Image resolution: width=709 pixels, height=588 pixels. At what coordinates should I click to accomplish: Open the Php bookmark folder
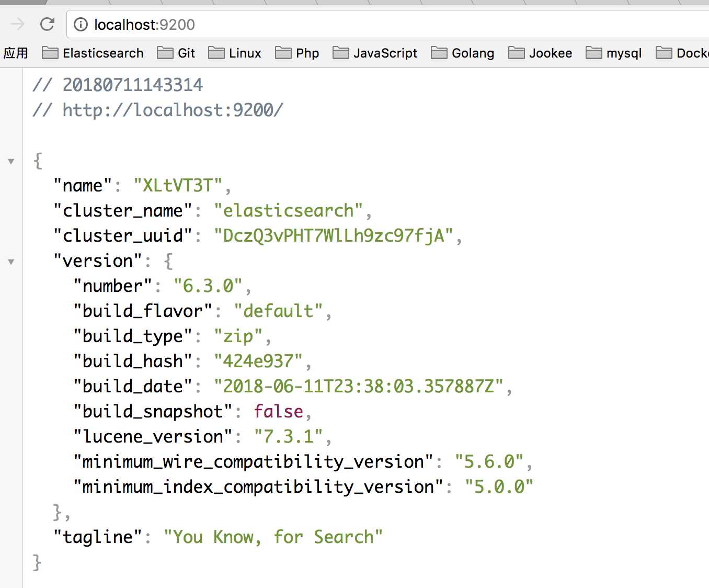pyautogui.click(x=297, y=53)
